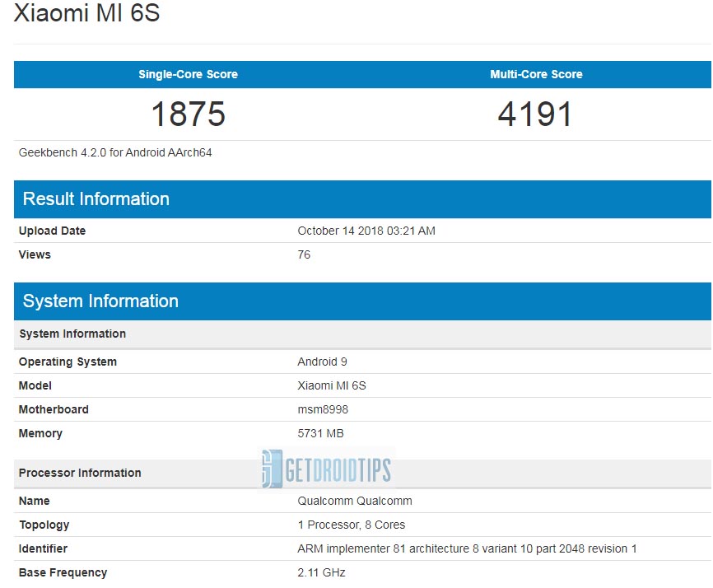Click the "Result Information" section header
Screen dimensions: 713x588
[362, 199]
